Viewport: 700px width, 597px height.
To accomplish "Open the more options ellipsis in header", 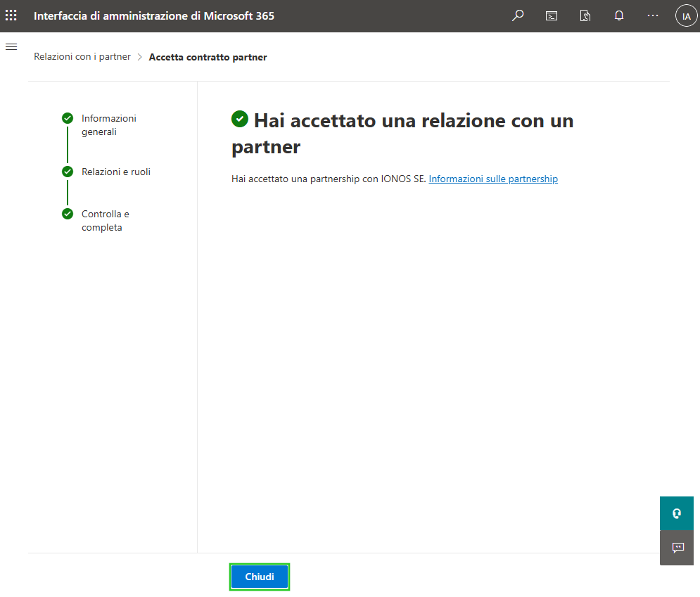I will tap(653, 15).
